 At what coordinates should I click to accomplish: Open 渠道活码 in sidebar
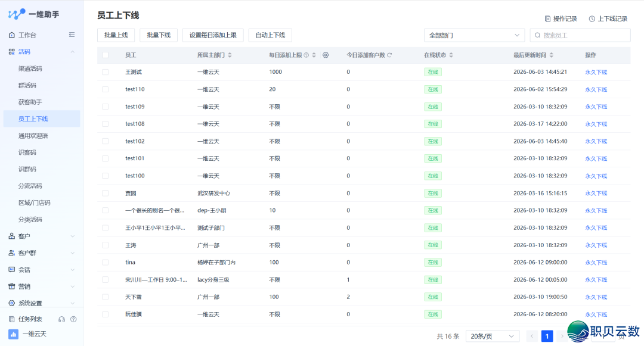point(30,68)
